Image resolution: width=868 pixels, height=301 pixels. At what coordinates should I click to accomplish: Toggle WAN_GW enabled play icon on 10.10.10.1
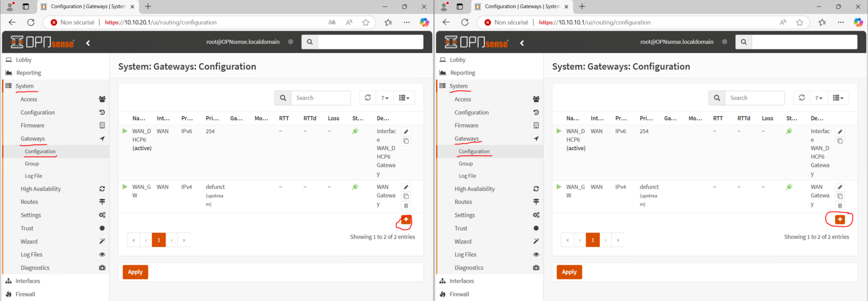point(559,187)
